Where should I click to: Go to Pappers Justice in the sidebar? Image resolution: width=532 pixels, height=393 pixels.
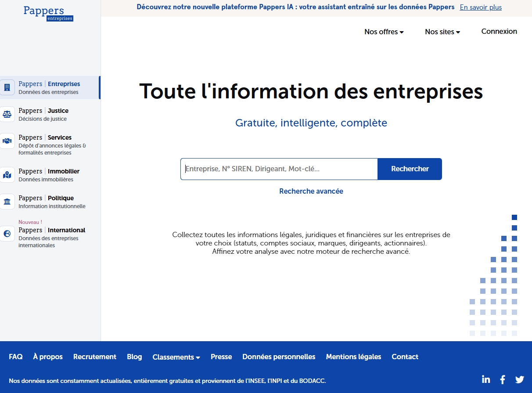[x=50, y=114]
